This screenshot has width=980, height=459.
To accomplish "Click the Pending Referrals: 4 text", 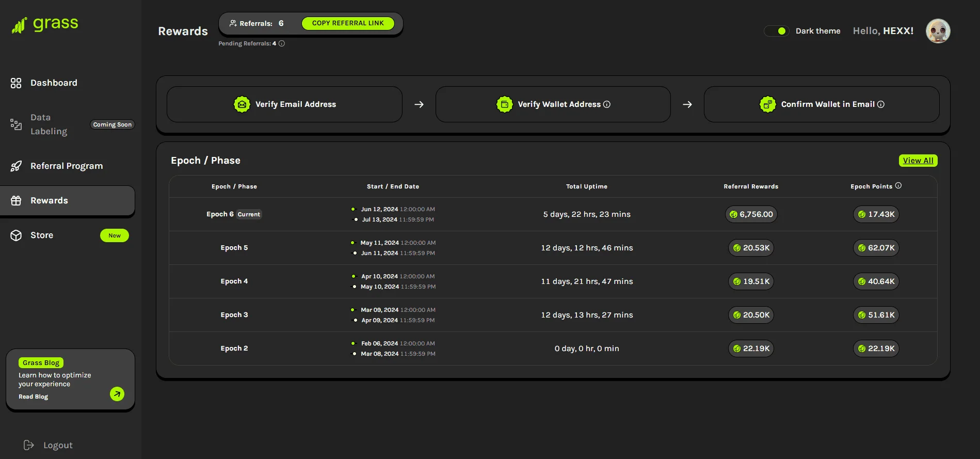I will pyautogui.click(x=247, y=43).
